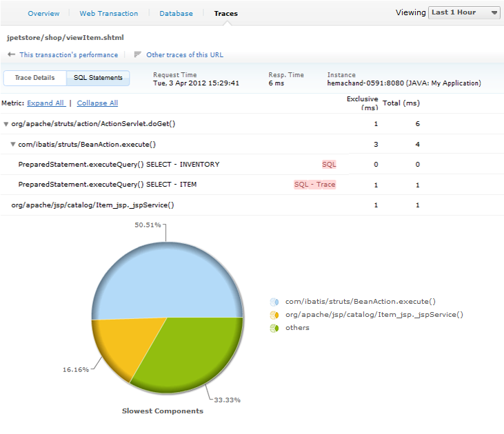504x434 pixels.
Task: Click the SQL tag on the INVENTORY row
Action: pos(329,165)
